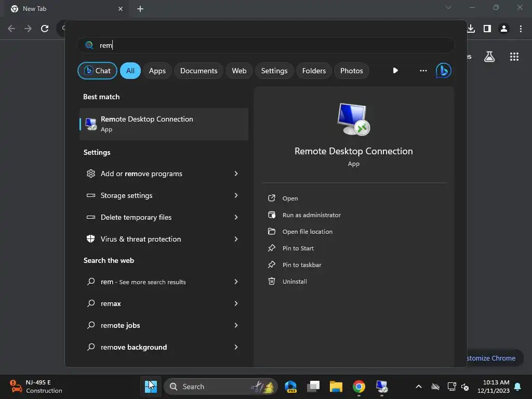Click the Bing icon in search panel
Image resolution: width=532 pixels, height=399 pixels.
point(444,71)
